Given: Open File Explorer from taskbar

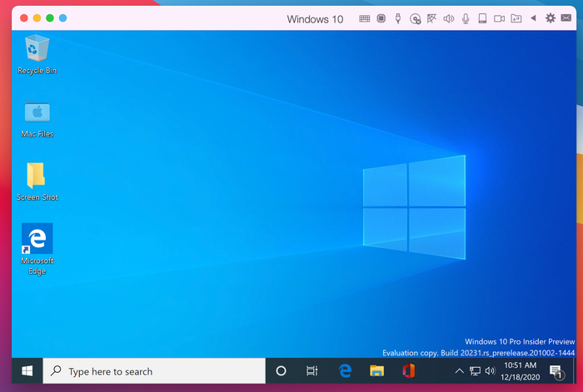Looking at the screenshot, I should pos(376,371).
